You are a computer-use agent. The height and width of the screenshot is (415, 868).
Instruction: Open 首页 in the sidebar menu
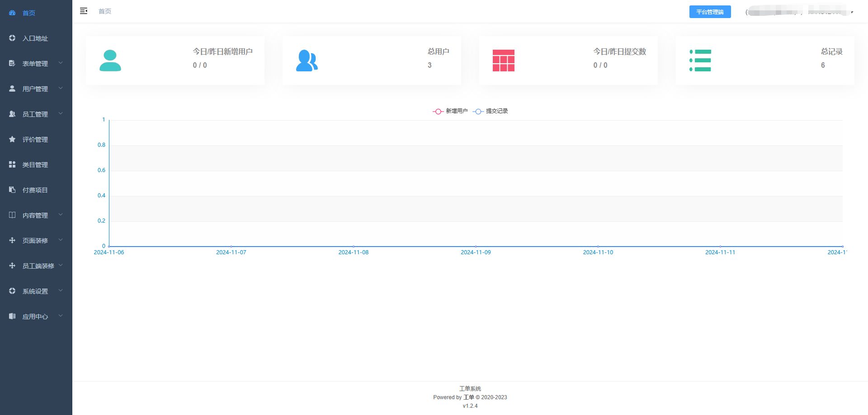click(x=36, y=13)
